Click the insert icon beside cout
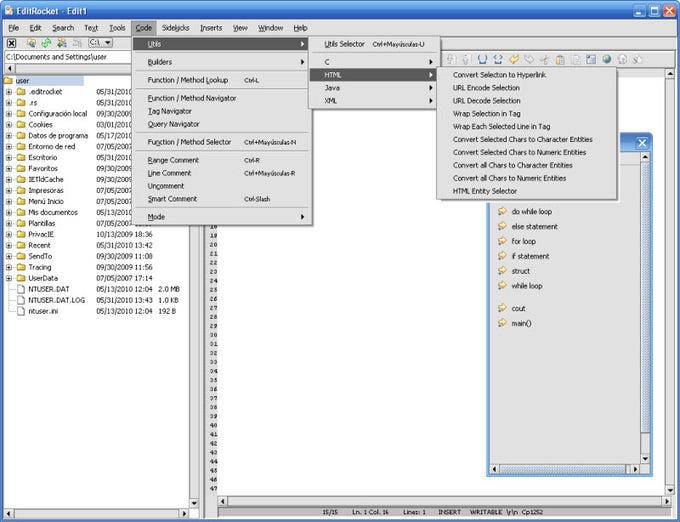 click(x=502, y=308)
